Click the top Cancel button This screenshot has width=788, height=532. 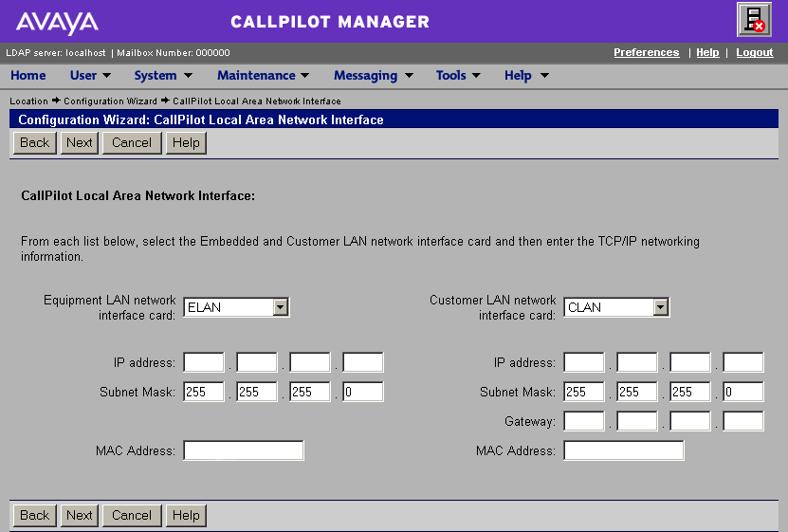coord(132,142)
